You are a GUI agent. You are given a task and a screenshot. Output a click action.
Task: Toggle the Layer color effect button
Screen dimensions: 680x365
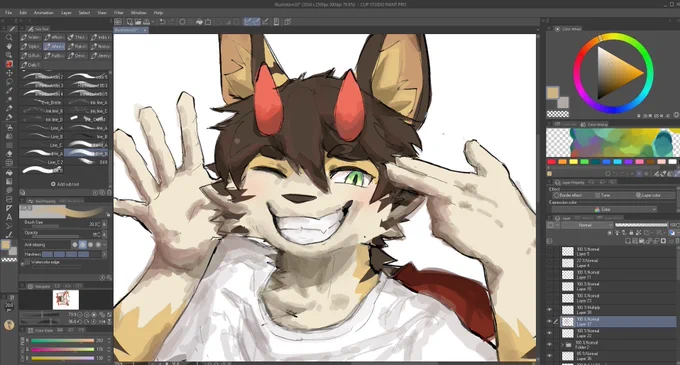[648, 195]
